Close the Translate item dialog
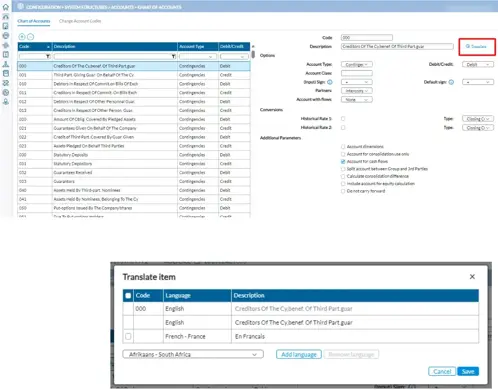The image size is (498, 390). pos(472,277)
